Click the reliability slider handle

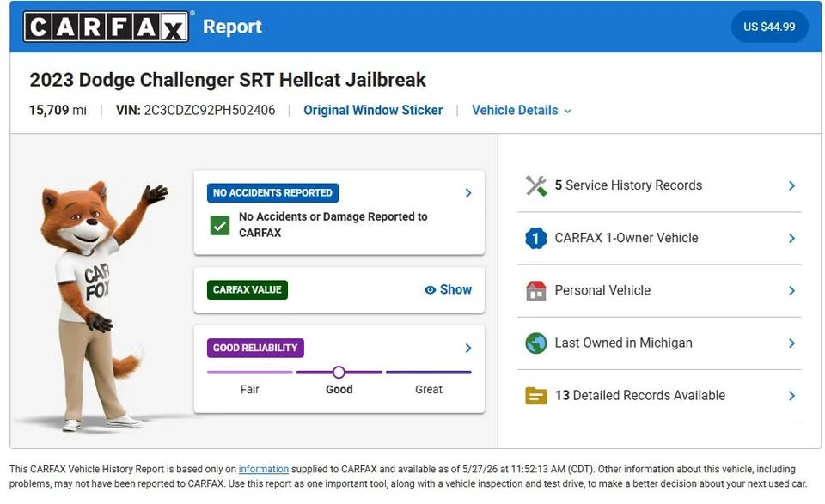click(339, 372)
